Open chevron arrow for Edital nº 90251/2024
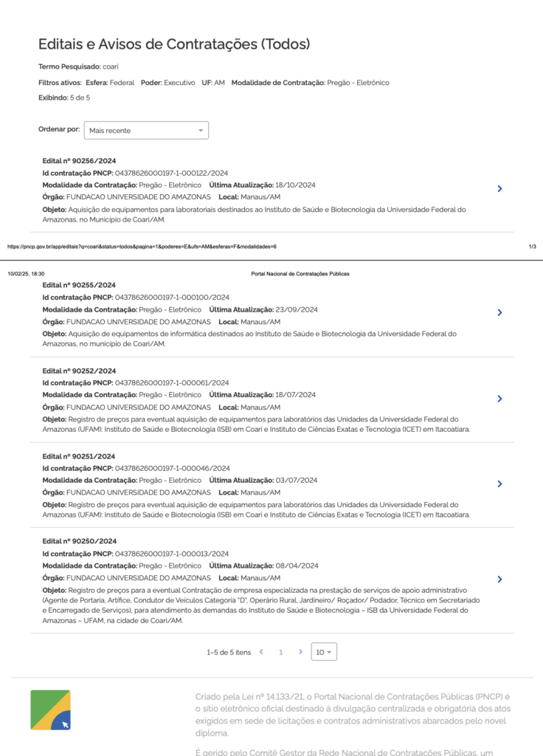This screenshot has height=756, width=543. [499, 484]
